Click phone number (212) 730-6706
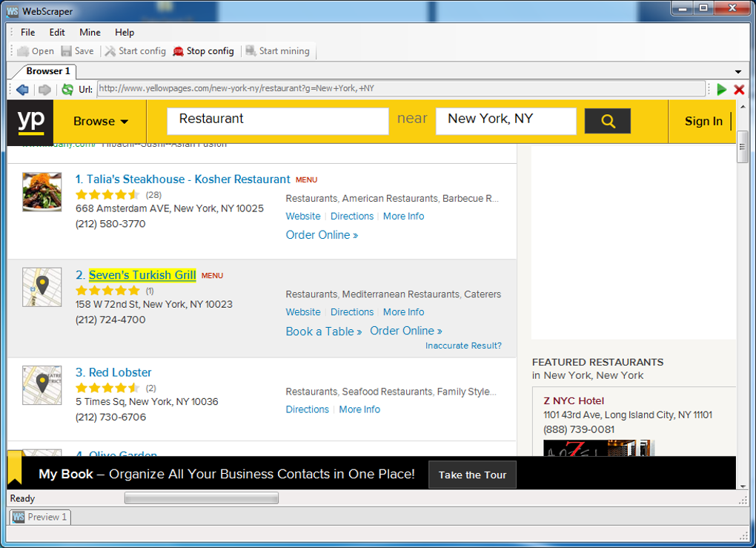The width and height of the screenshot is (756, 548). 110,417
